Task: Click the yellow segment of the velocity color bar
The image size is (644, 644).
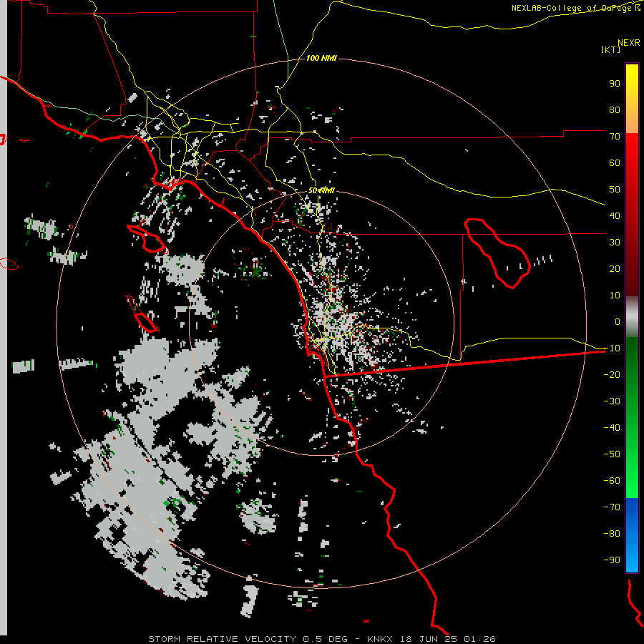Action: tap(632, 99)
